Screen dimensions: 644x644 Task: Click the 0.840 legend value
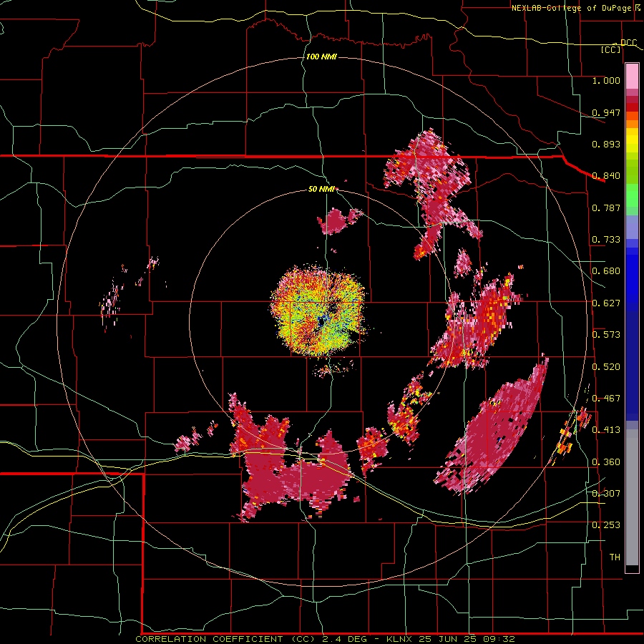click(x=606, y=176)
